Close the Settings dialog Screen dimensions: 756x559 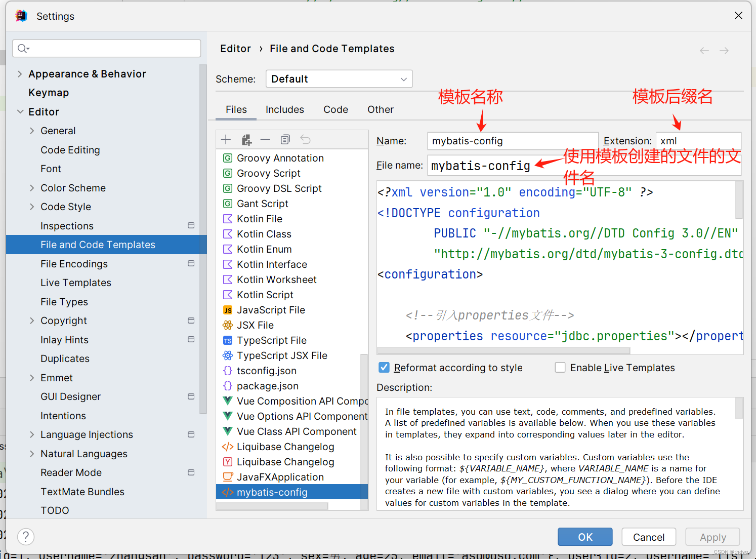[738, 16]
